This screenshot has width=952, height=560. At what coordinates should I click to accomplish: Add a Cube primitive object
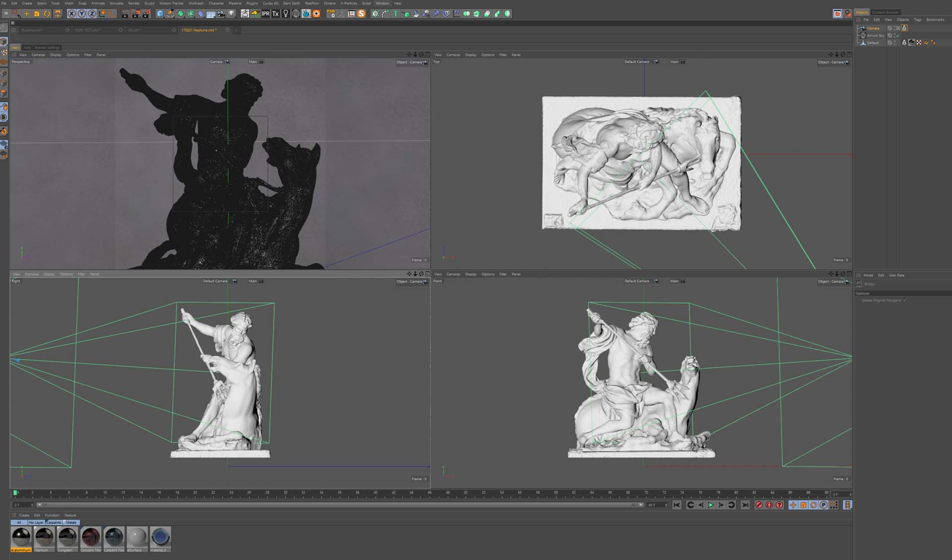pos(160,14)
